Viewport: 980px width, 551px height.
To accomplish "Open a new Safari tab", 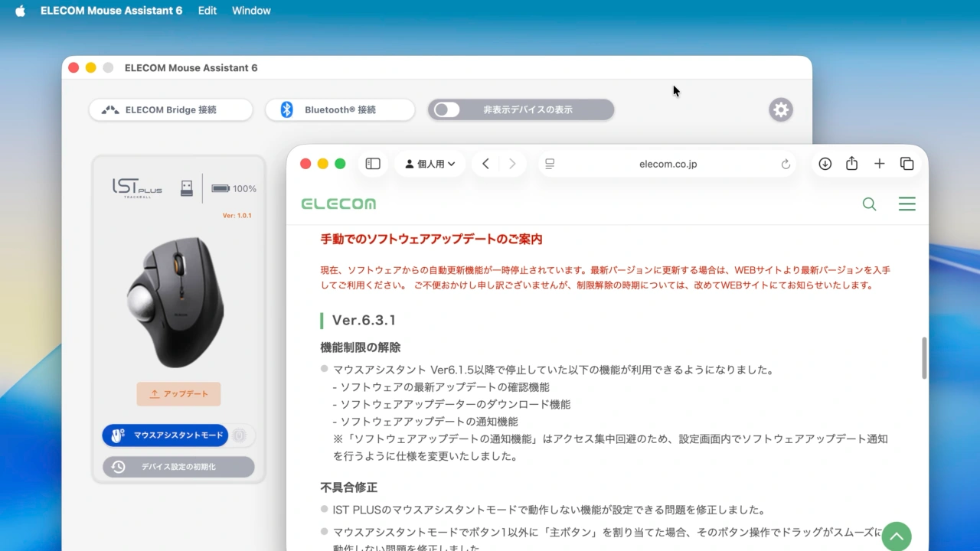I will pos(879,164).
